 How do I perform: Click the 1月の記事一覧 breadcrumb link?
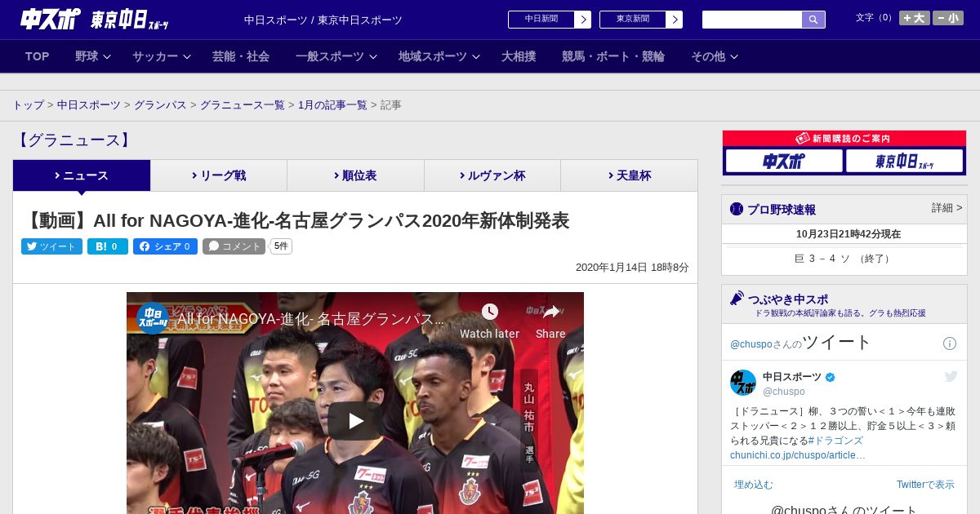332,105
